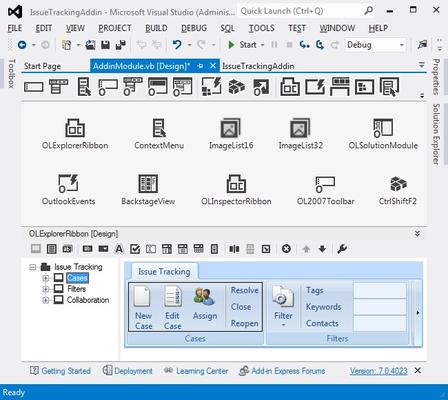Image resolution: width=448 pixels, height=400 pixels.
Task: Close the bottom links bar
Action: [417, 370]
